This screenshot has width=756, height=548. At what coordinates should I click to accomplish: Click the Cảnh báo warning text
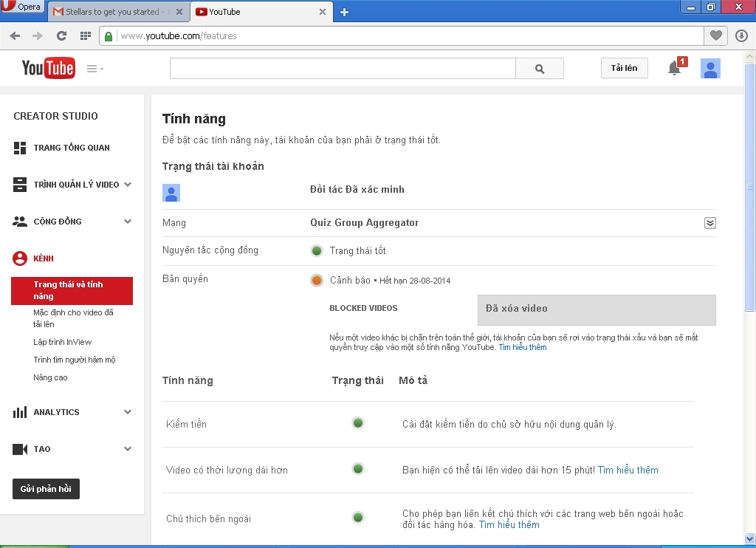click(350, 280)
